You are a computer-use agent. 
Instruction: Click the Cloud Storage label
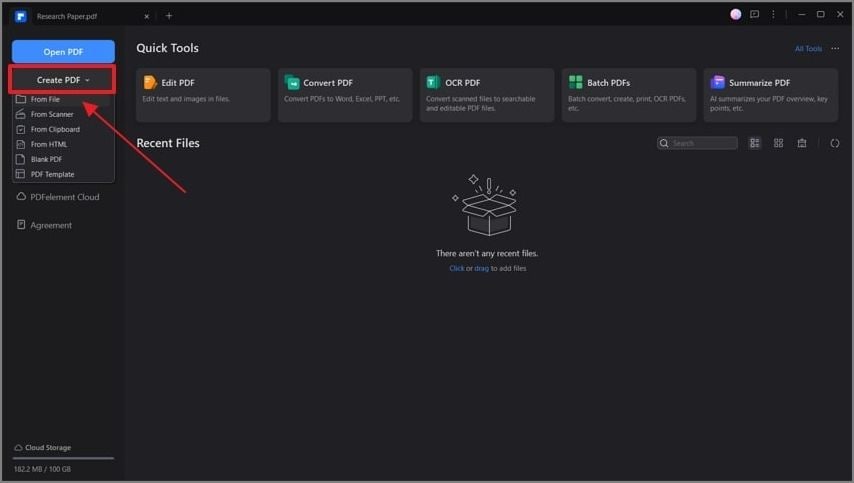[x=48, y=447]
